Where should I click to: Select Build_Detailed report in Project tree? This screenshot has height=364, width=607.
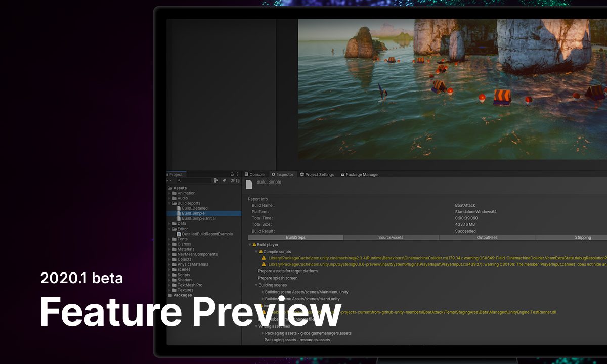[x=194, y=208]
